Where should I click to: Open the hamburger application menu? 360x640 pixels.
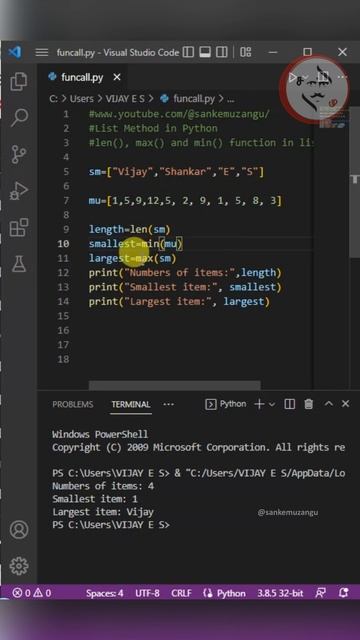[x=42, y=52]
